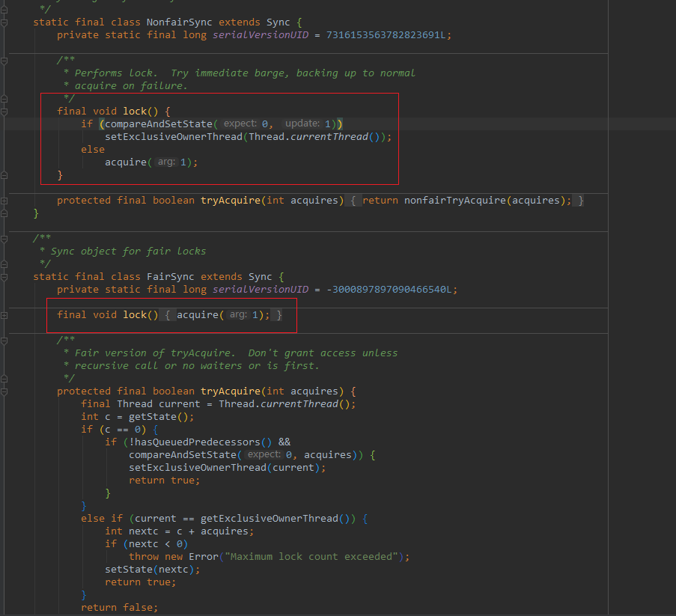
Task: Collapse the FairSync class declaration fold
Action: pyautogui.click(x=4, y=277)
